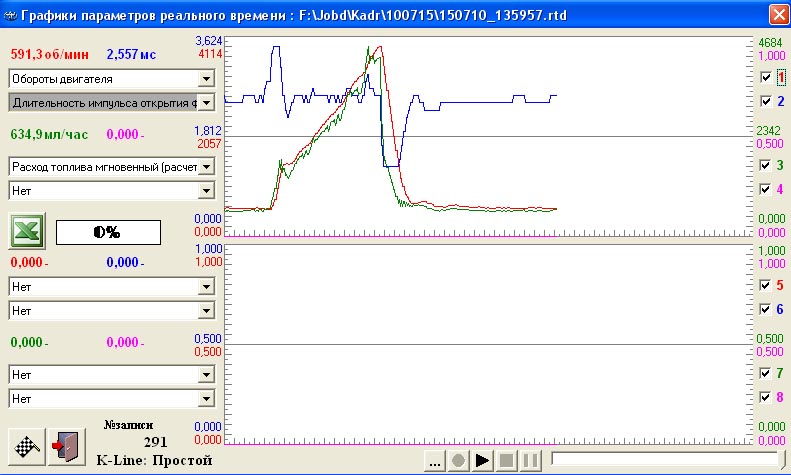Click the 0% progress indicator field
791x475 pixels.
pos(107,232)
